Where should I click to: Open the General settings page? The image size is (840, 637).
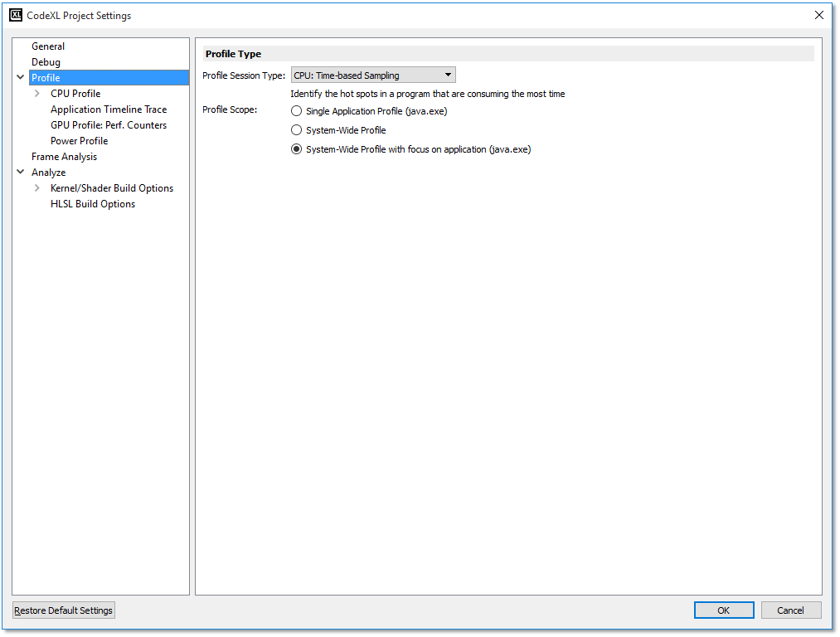coord(47,46)
